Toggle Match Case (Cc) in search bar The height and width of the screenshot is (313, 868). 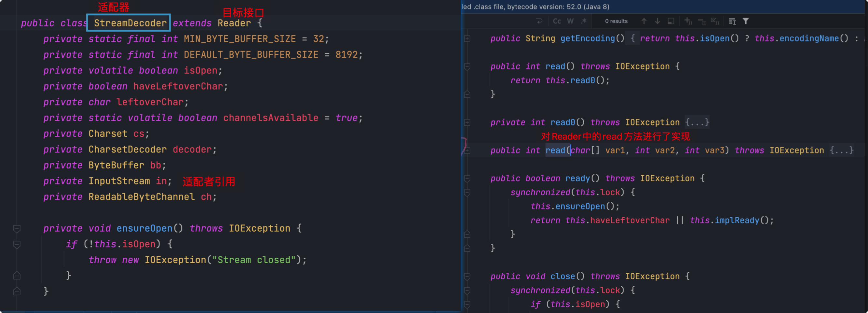click(557, 21)
